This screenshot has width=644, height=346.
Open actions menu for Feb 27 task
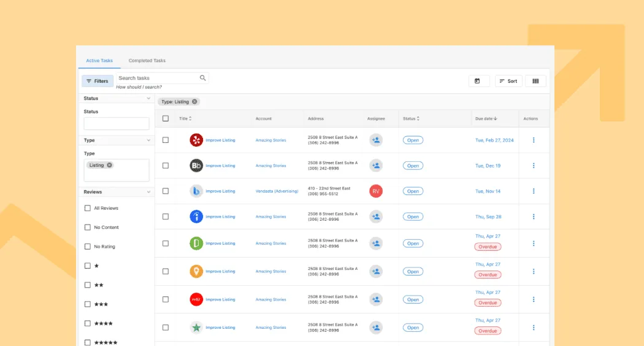(x=534, y=140)
